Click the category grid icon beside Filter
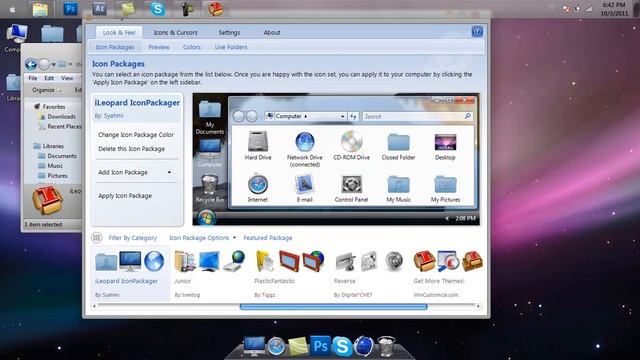The image size is (640, 360). 96,238
